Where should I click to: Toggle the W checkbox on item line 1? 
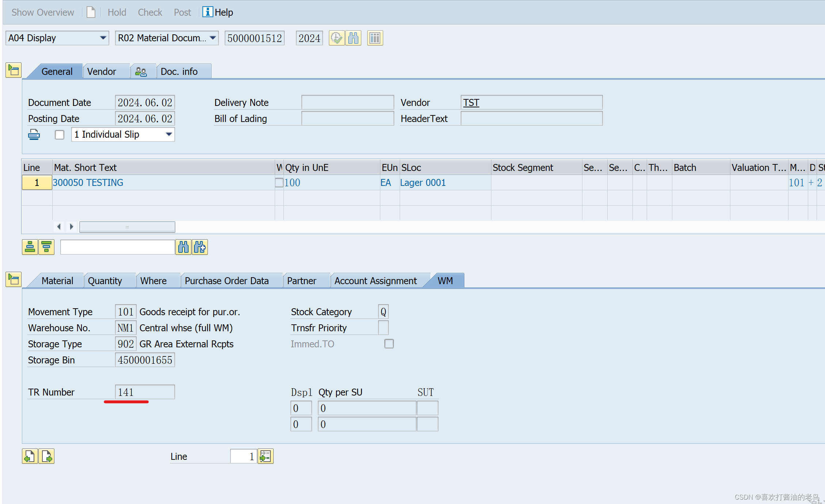(x=279, y=182)
